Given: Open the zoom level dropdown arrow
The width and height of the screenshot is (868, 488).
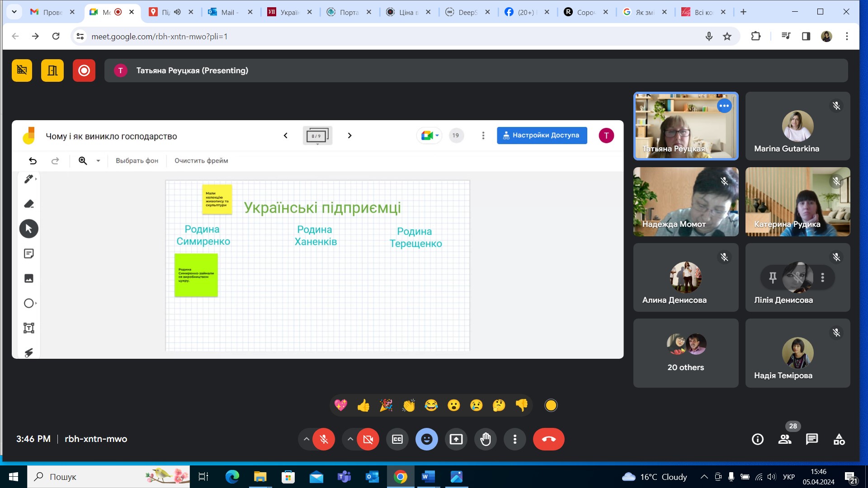Looking at the screenshot, I should tap(98, 161).
